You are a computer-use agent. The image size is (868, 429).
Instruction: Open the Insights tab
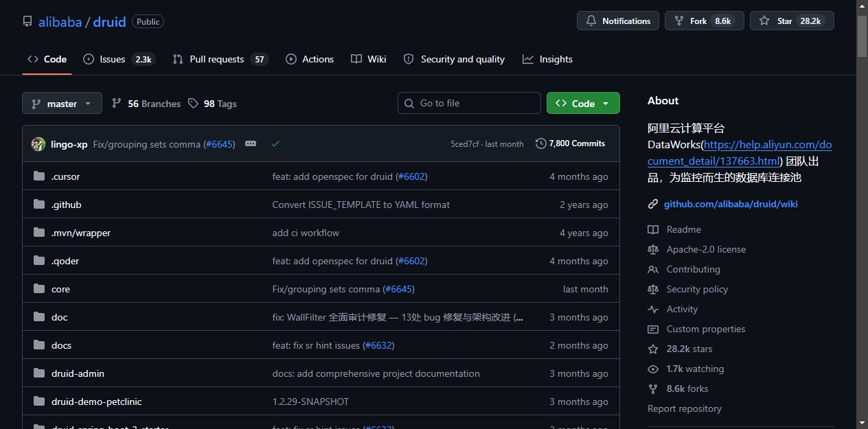(547, 59)
